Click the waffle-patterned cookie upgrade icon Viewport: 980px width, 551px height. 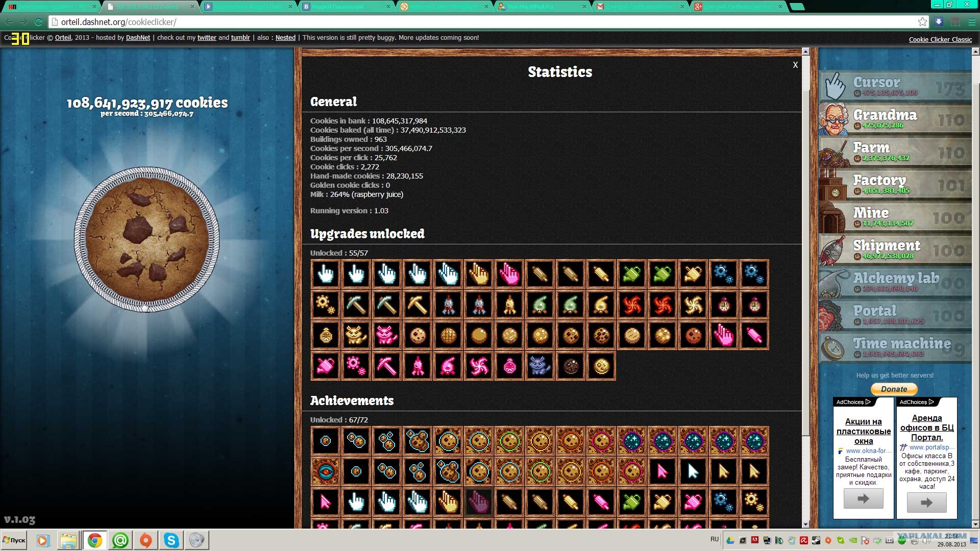[448, 336]
